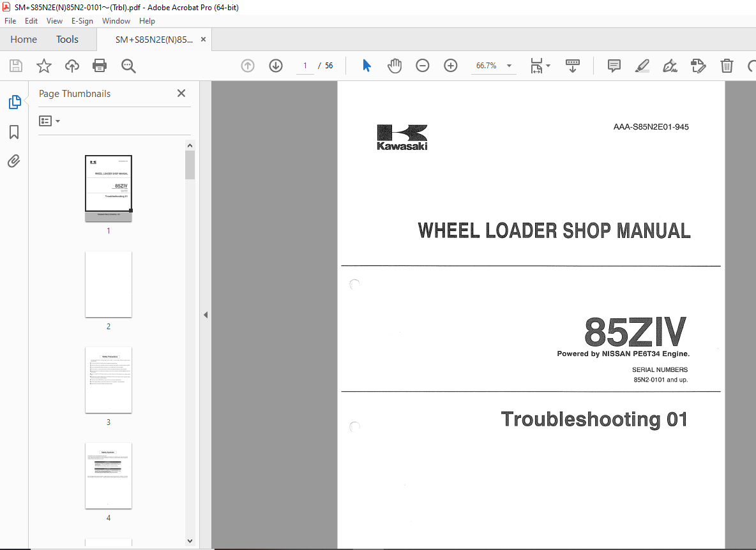
Task: Open the Fill and Sign tool
Action: click(670, 66)
